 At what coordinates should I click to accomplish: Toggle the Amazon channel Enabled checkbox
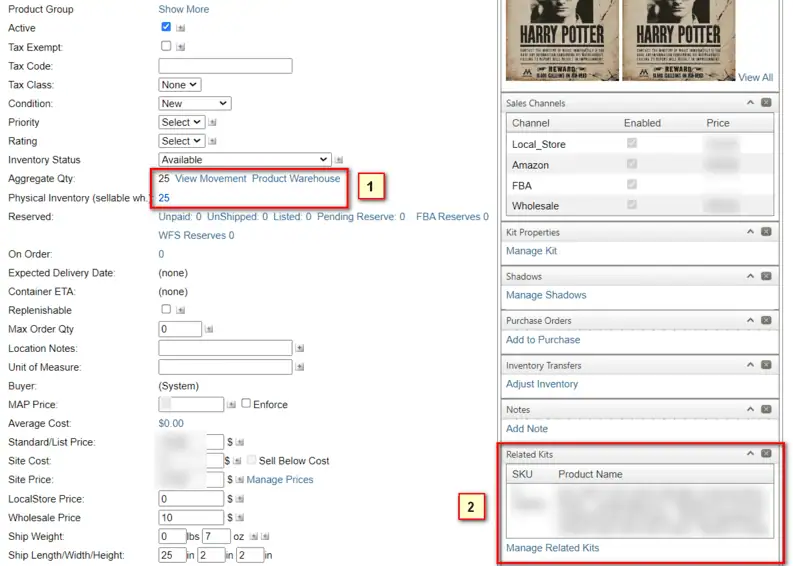(x=632, y=163)
